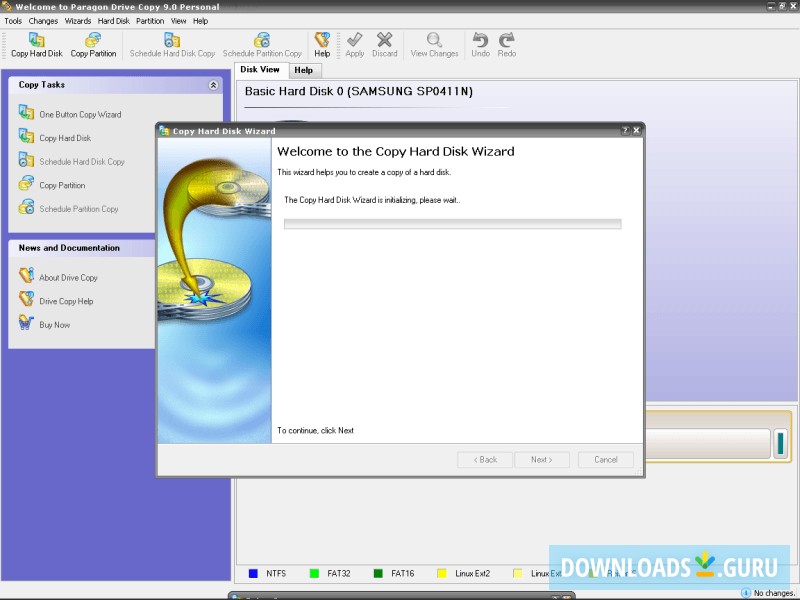
Task: Open the Help toolbar icon
Action: [x=322, y=41]
